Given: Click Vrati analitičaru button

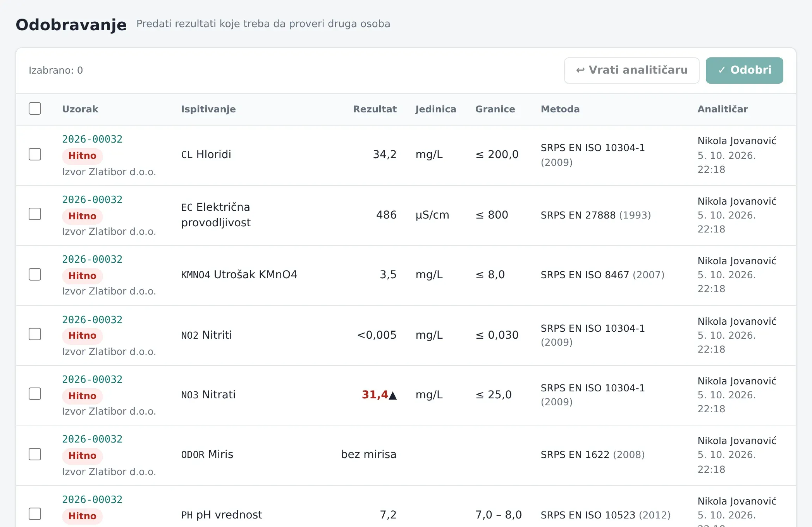Looking at the screenshot, I should pos(631,70).
